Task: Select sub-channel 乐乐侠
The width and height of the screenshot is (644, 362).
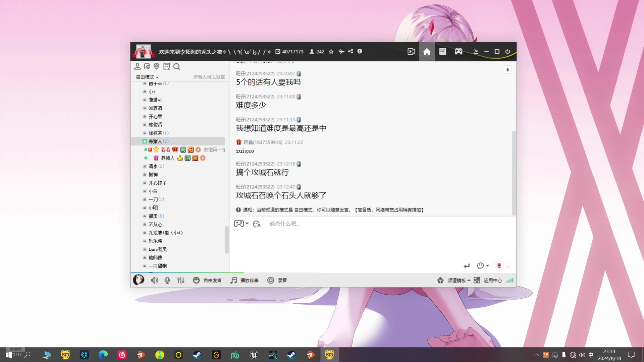Action: [155, 241]
